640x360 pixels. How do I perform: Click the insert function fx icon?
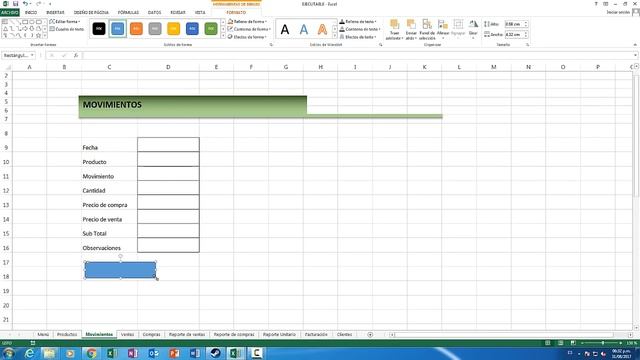coord(76,55)
